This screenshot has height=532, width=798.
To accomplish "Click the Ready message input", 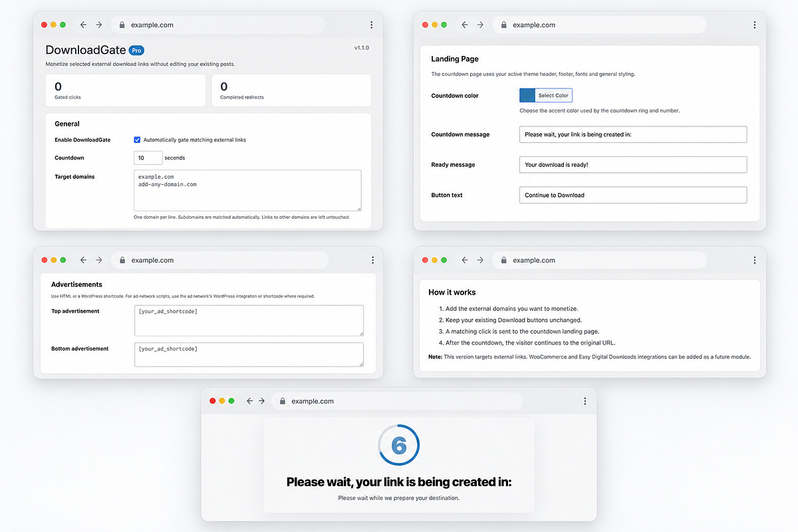I will 633,164.
